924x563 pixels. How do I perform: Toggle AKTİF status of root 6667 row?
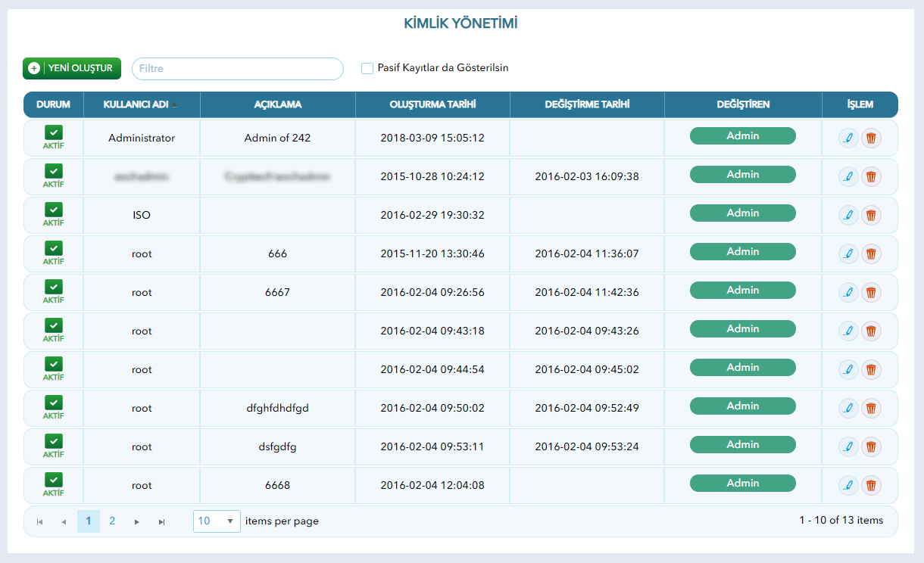click(53, 292)
